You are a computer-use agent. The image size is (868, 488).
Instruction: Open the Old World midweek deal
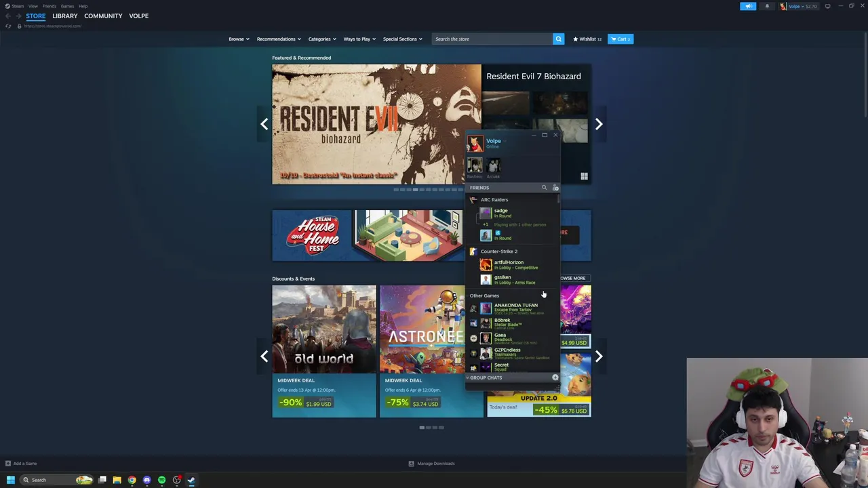click(x=324, y=351)
